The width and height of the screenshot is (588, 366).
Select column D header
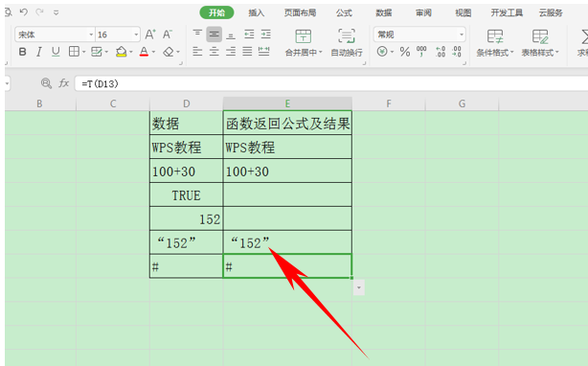(187, 103)
